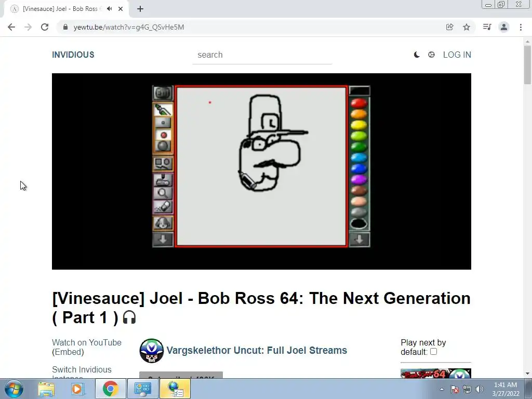Toggle dark theme with the moon icon
Image resolution: width=532 pixels, height=399 pixels.
pyautogui.click(x=417, y=55)
